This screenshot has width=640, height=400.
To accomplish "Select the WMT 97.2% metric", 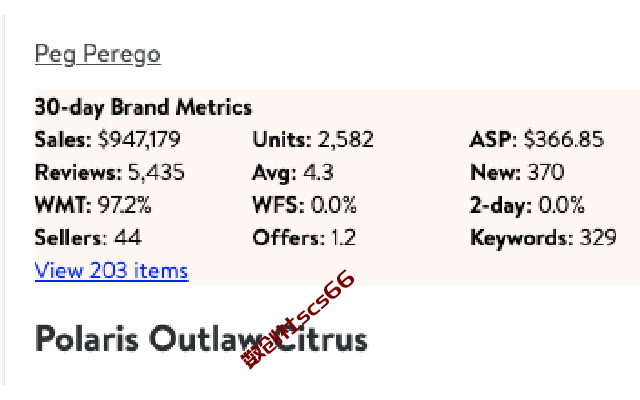I will tap(93, 205).
